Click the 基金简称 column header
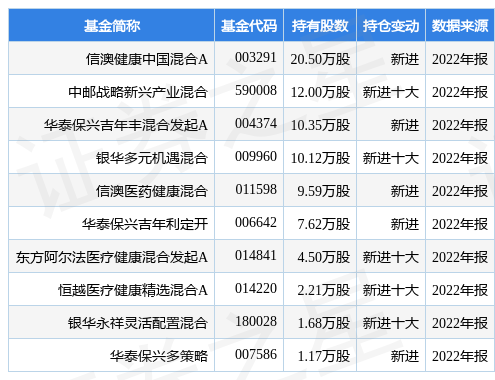The height and width of the screenshot is (380, 495). [112, 26]
